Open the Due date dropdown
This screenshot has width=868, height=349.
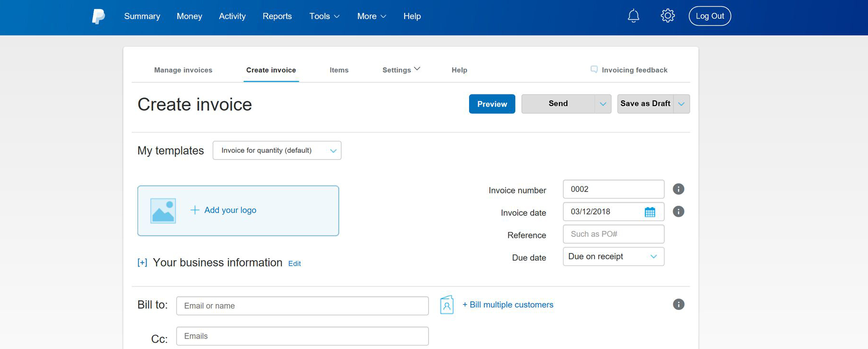coord(613,256)
